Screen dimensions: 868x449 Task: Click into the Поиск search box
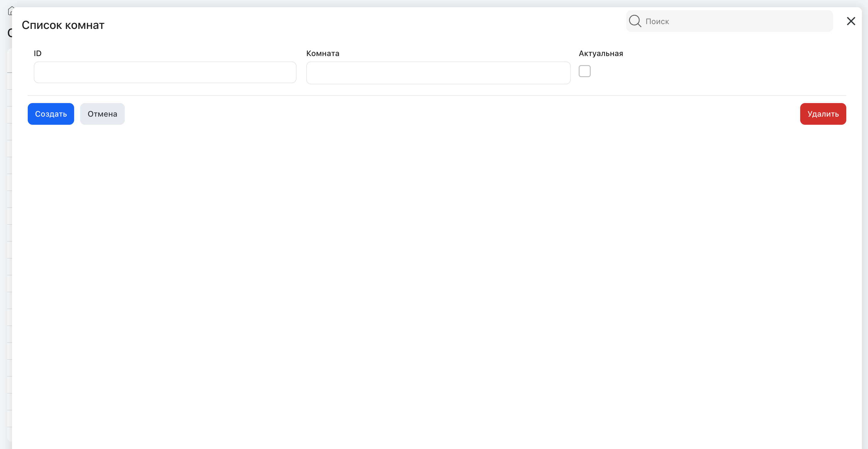tap(729, 21)
